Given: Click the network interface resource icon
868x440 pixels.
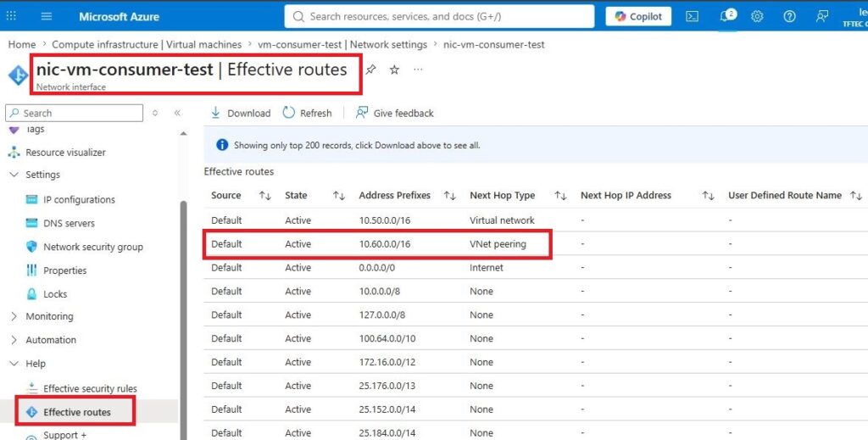Looking at the screenshot, I should [x=18, y=75].
